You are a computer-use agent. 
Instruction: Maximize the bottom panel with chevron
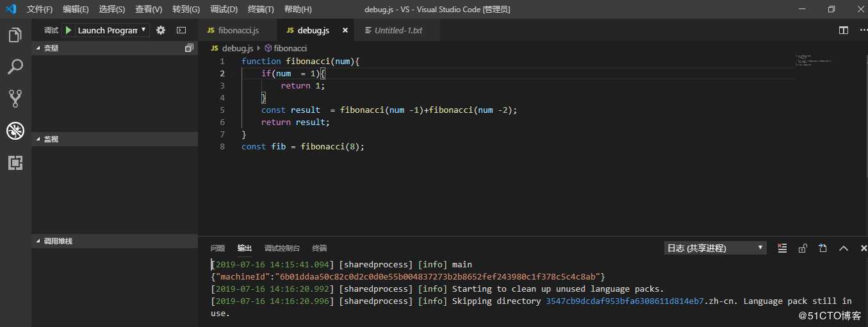pos(844,248)
